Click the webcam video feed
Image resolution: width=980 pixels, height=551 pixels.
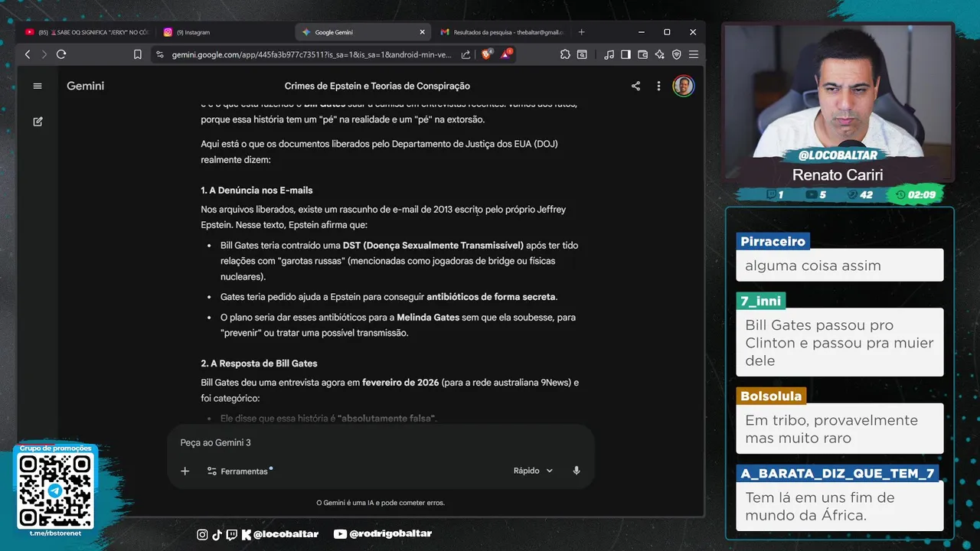click(838, 90)
